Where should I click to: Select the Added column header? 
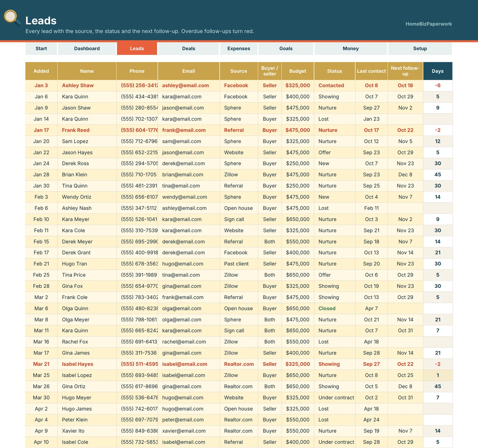pos(41,71)
